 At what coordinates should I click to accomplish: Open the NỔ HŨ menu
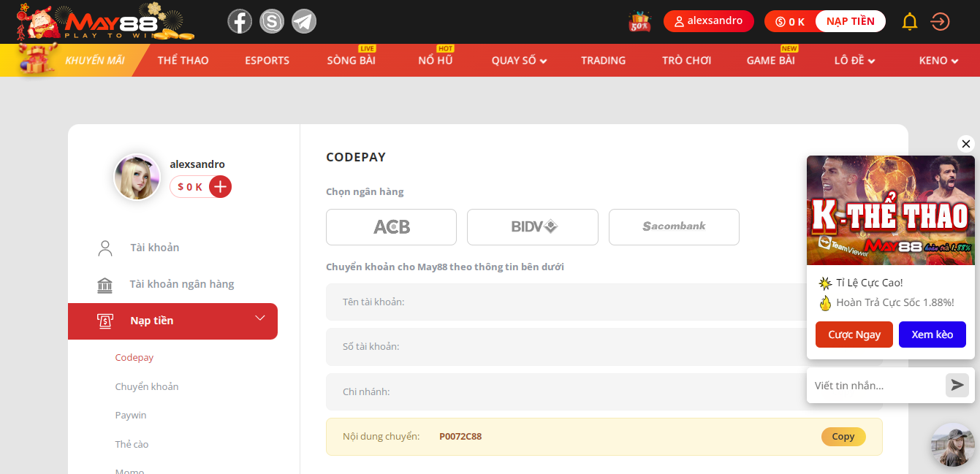point(436,61)
